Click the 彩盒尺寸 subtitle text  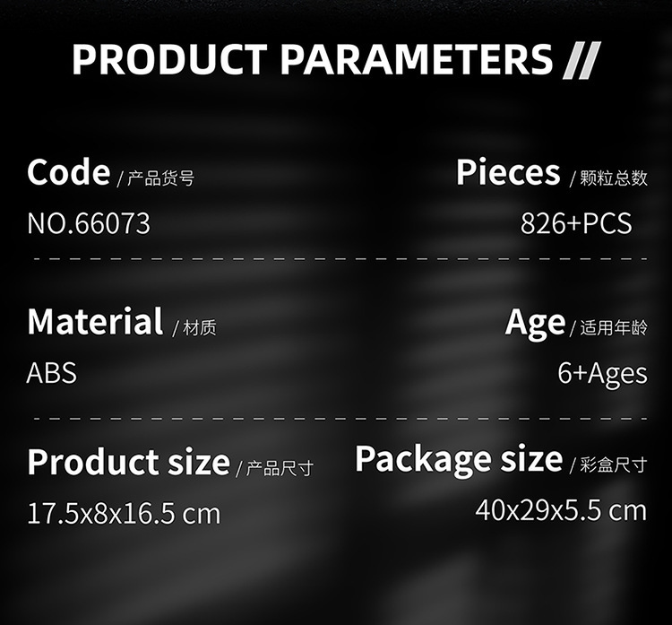614,465
